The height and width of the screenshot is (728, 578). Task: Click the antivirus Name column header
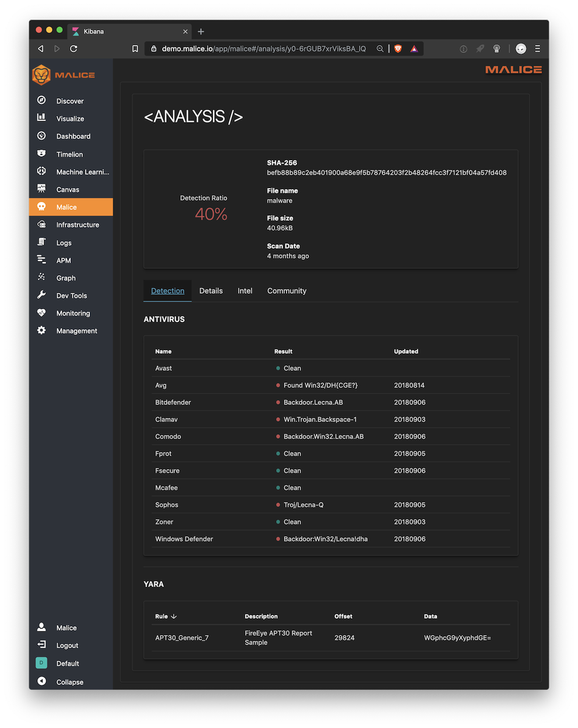click(x=163, y=351)
